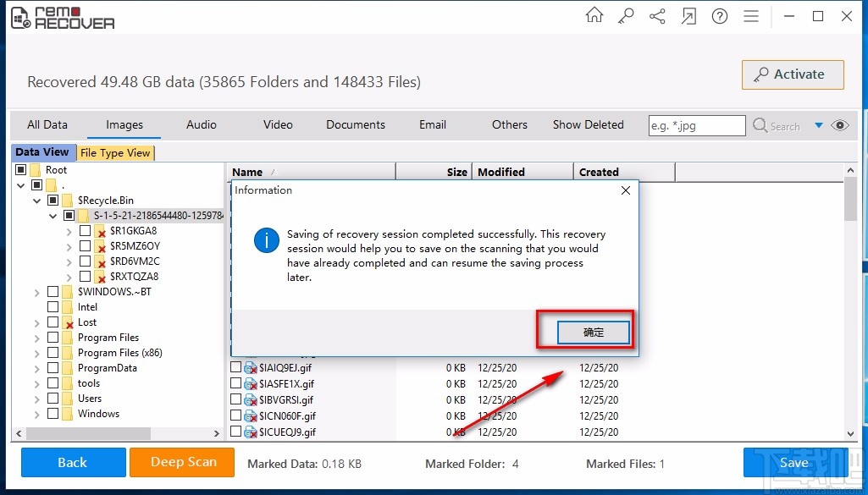Open the share options icon

pos(657,15)
